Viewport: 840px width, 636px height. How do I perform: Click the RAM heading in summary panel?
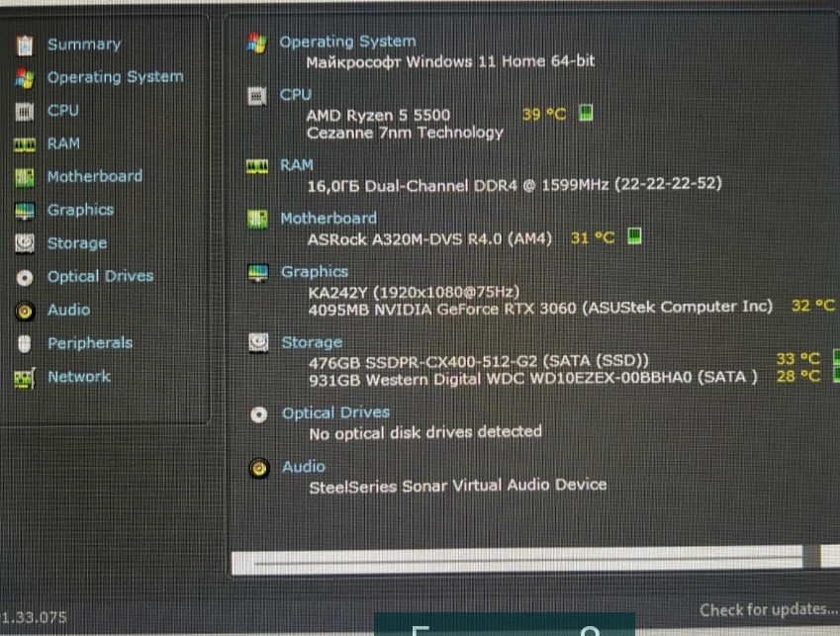click(297, 164)
